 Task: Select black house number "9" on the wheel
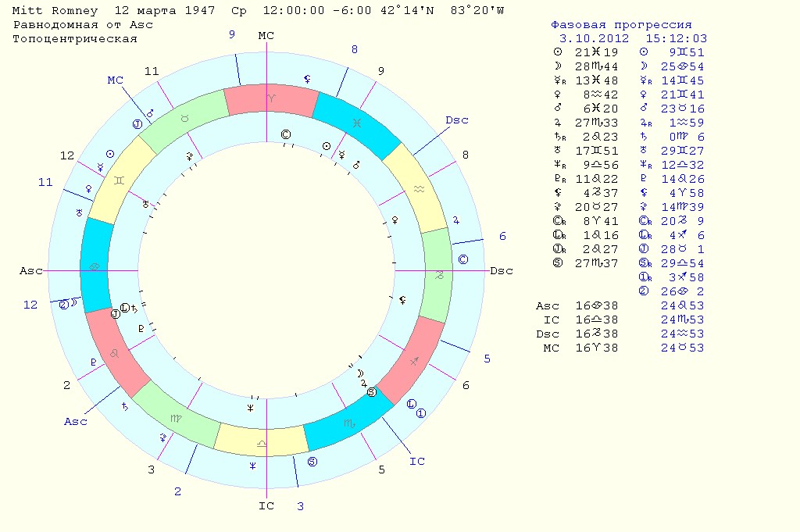[380, 71]
